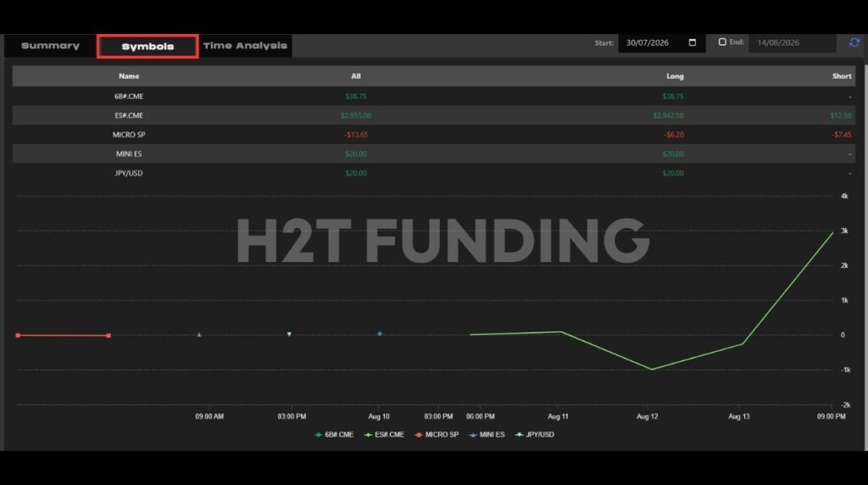
Task: Click the -$7.45 Short value for MICRO SP
Action: 842,135
